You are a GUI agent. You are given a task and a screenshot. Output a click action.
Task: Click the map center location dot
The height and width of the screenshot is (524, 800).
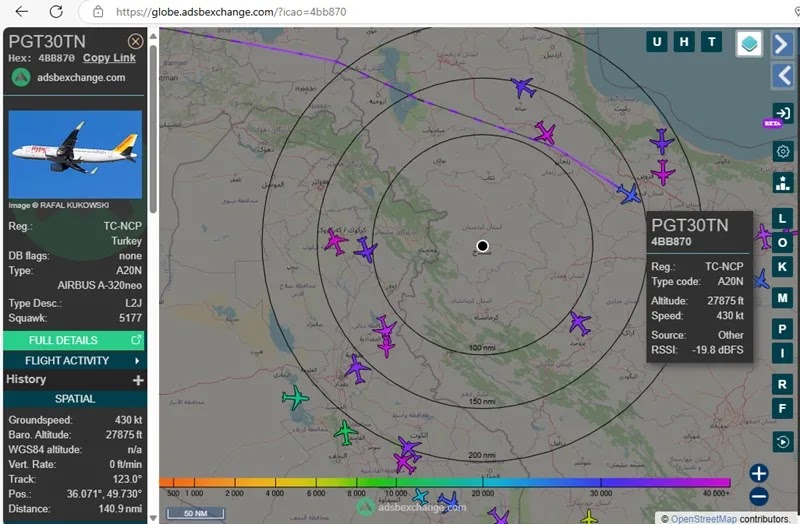pos(482,246)
